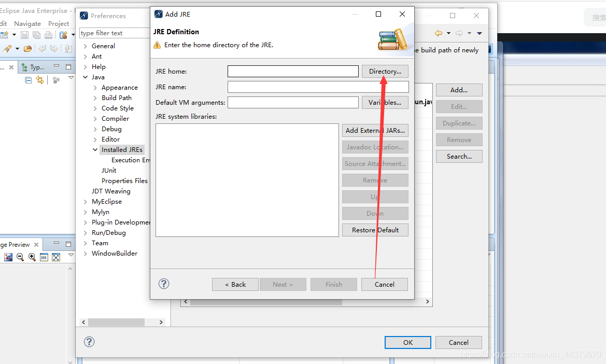
Task: Click Collapse All icon in explorer view
Action: pyautogui.click(x=28, y=80)
